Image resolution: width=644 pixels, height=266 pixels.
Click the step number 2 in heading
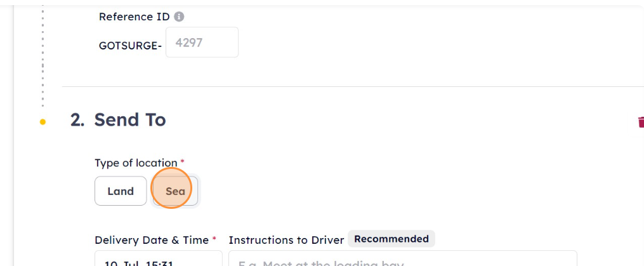click(x=77, y=120)
